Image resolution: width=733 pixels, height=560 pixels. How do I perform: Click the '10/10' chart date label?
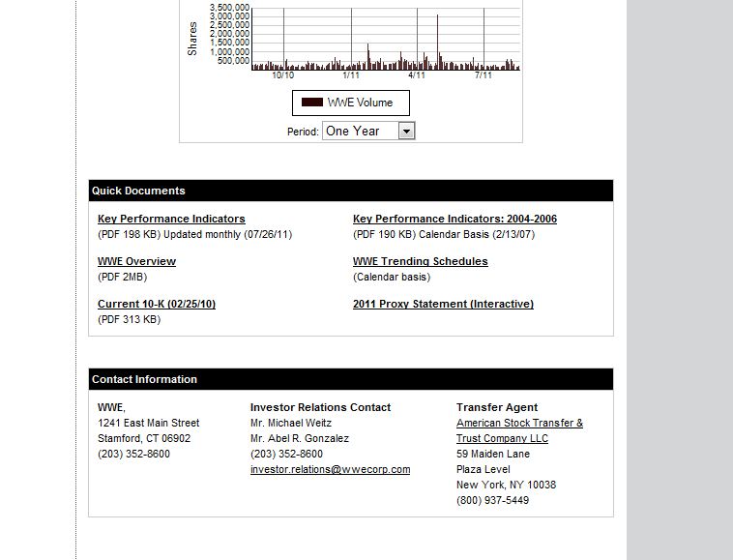[x=282, y=75]
